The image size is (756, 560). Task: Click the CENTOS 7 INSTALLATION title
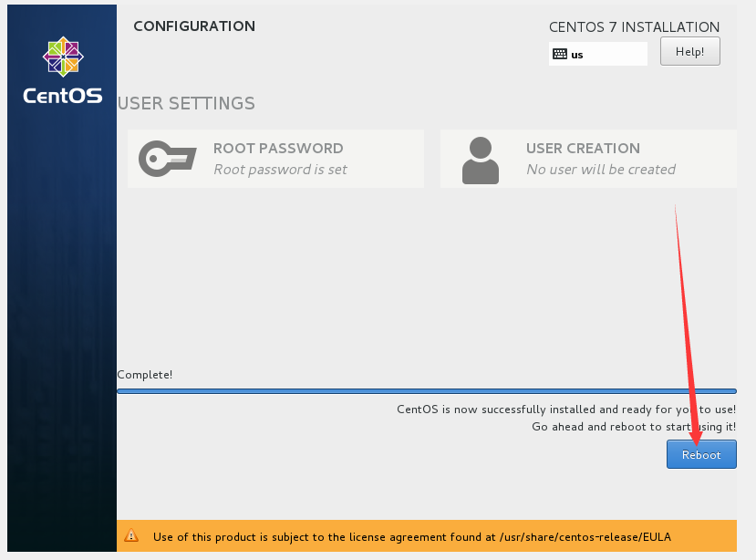(634, 27)
